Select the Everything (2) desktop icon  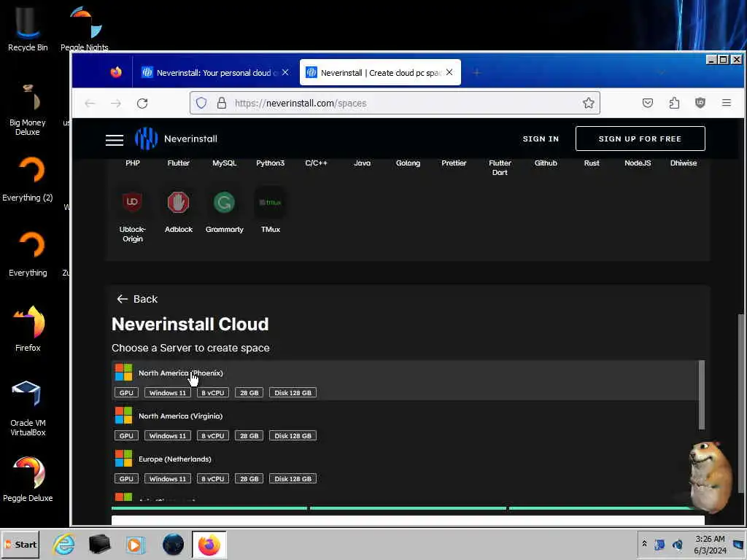[x=28, y=179]
